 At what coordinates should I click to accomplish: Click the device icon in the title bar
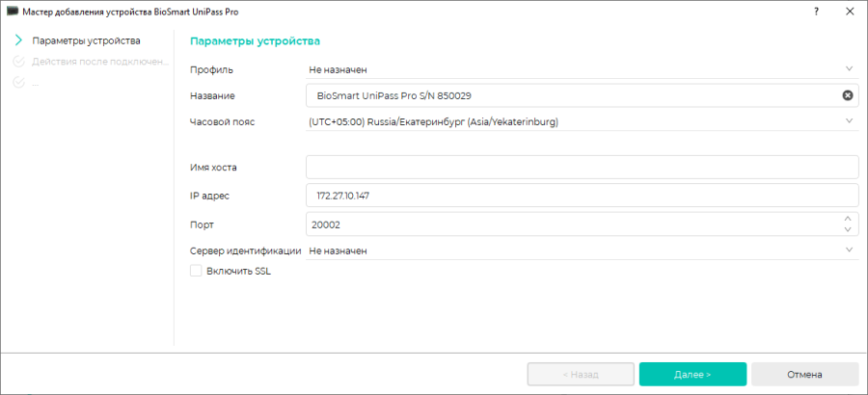pyautogui.click(x=13, y=11)
